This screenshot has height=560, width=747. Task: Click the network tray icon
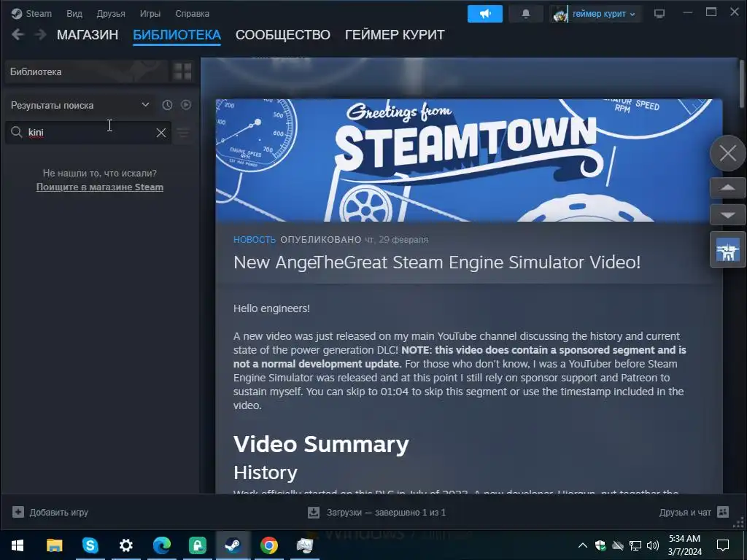click(635, 545)
